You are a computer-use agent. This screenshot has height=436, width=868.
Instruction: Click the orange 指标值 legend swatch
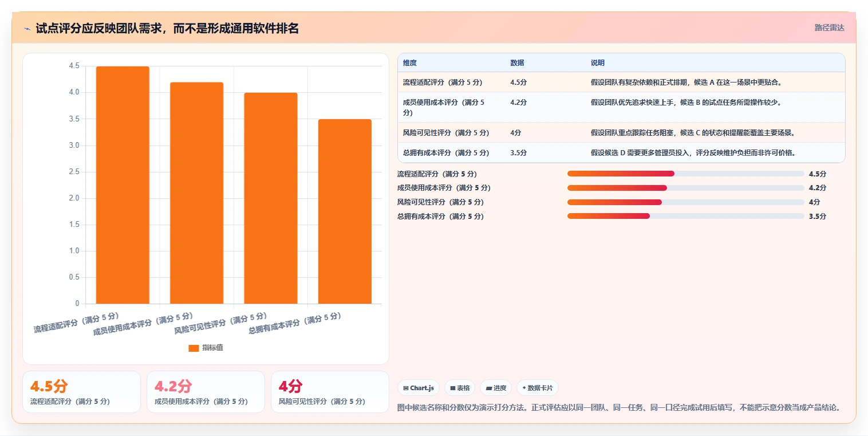[194, 348]
